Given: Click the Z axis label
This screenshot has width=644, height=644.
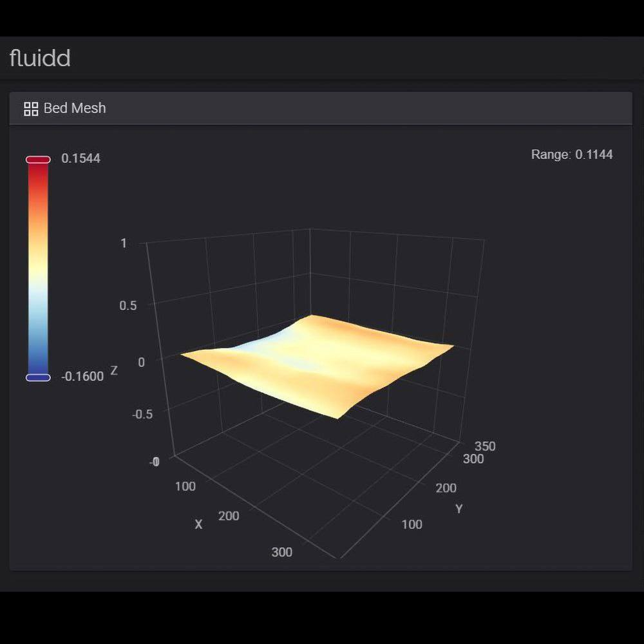Looking at the screenshot, I should coord(114,371).
